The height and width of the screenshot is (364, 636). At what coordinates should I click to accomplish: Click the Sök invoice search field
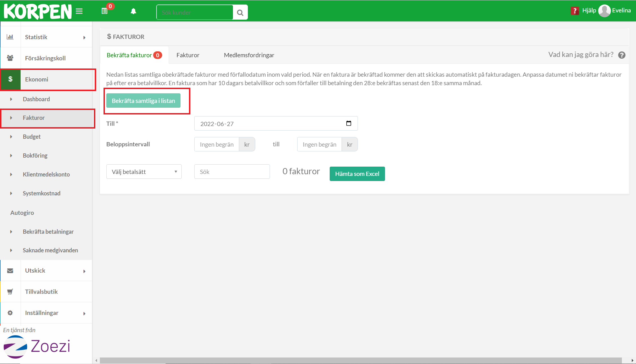[232, 172]
